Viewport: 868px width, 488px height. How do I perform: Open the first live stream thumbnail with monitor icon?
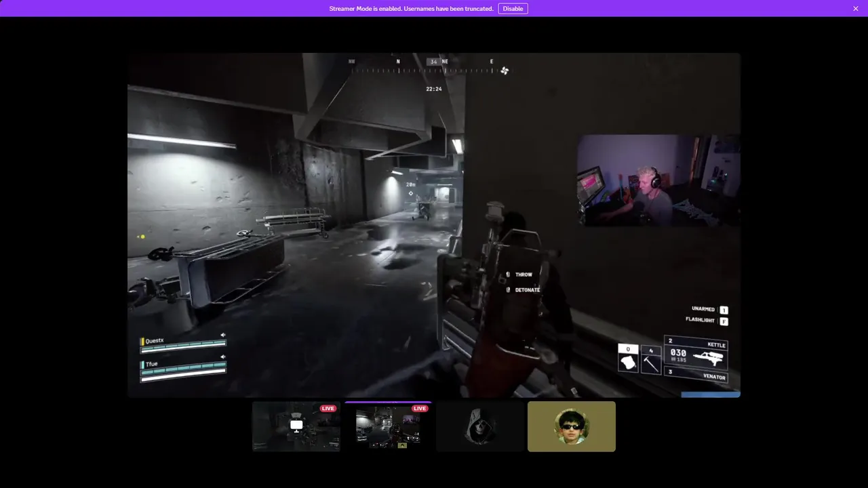pos(296,426)
